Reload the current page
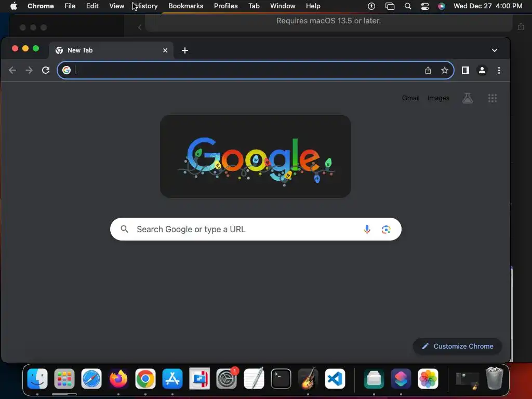This screenshot has height=399, width=532. pos(46,70)
